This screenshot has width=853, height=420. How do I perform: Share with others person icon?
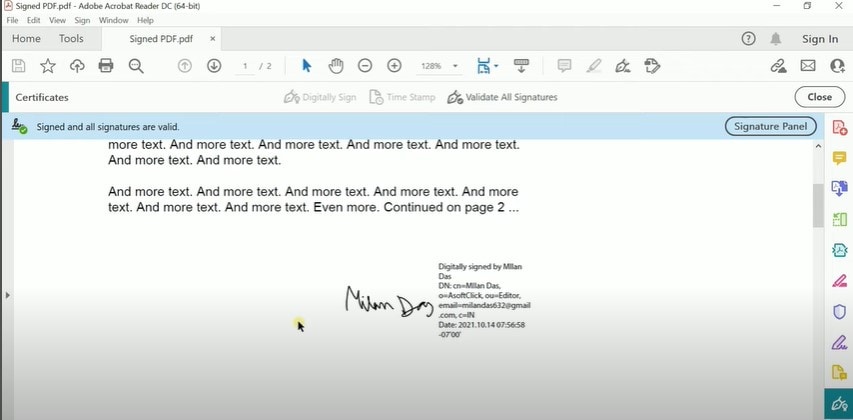(838, 66)
